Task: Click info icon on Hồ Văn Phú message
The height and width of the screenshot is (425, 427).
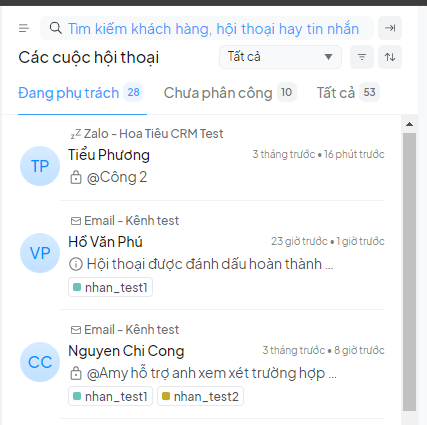Action: pyautogui.click(x=76, y=264)
